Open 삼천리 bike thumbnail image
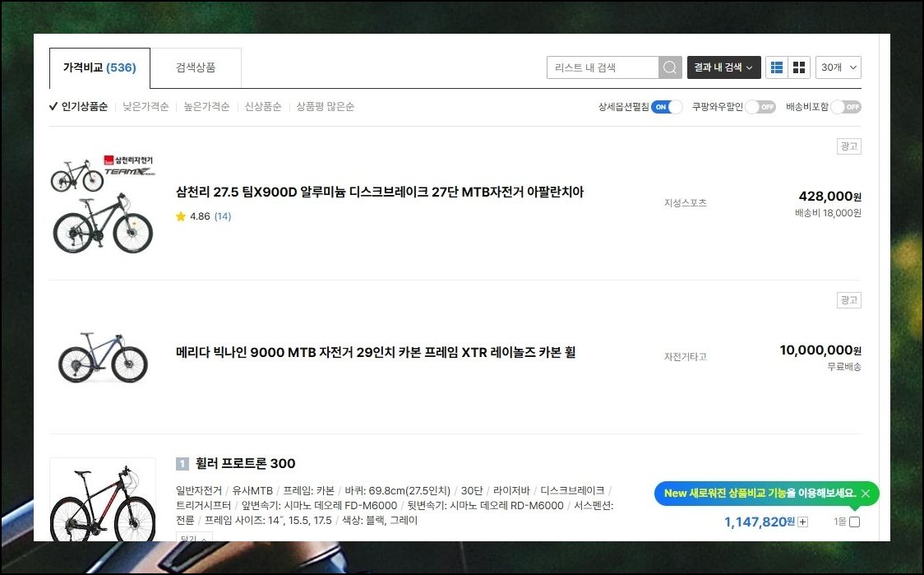Image resolution: width=924 pixels, height=575 pixels. click(103, 204)
